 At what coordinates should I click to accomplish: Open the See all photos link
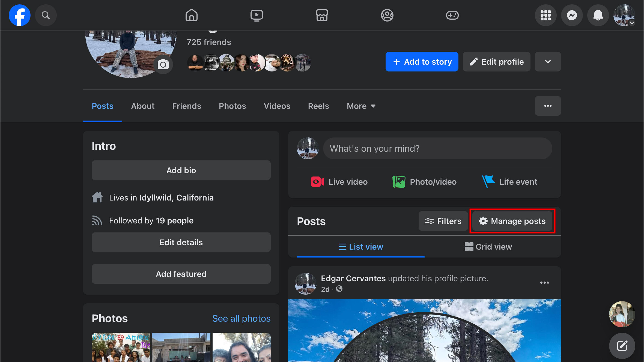[x=241, y=318]
